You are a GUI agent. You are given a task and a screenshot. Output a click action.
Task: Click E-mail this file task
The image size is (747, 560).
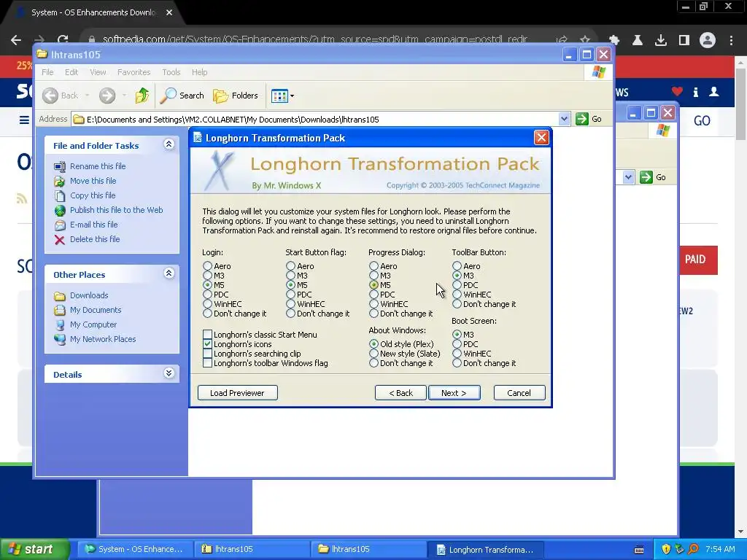tap(93, 225)
